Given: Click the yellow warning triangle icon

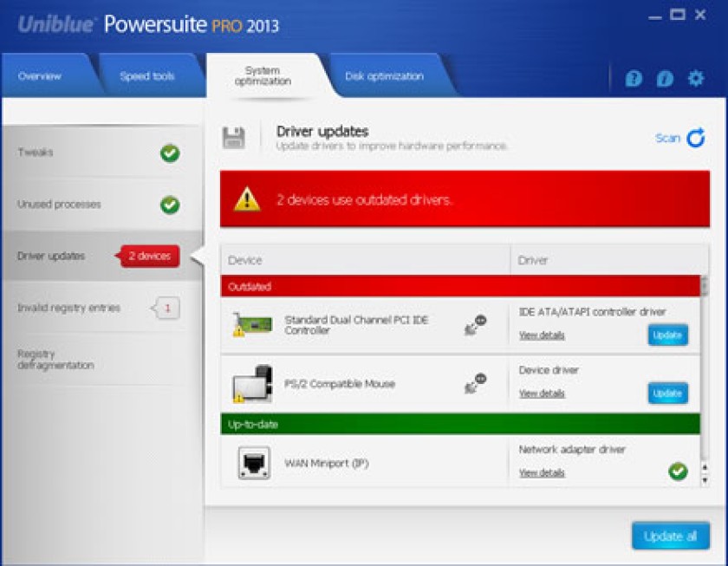Looking at the screenshot, I should pos(247,199).
